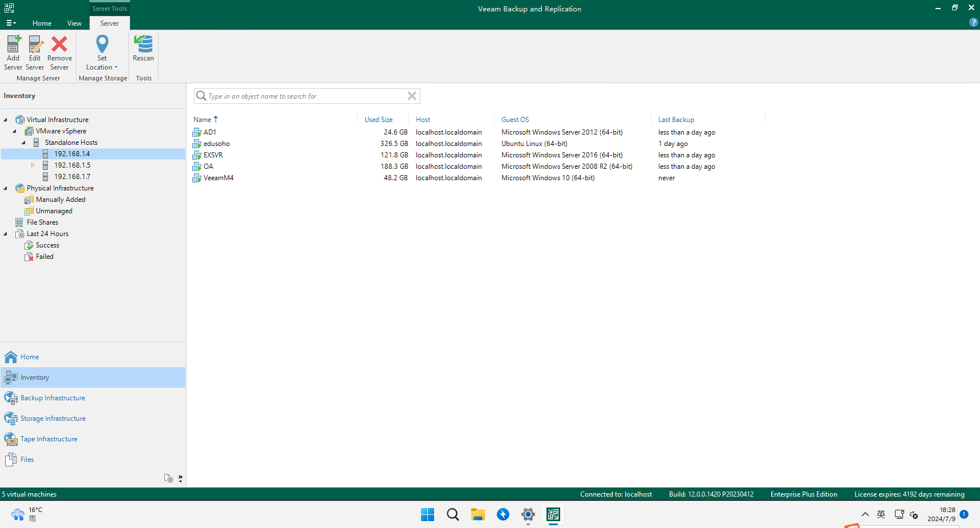Click the Ubuntu Linux (64-bit) guest OS cell
Viewport: 980px width, 528px height.
point(534,144)
